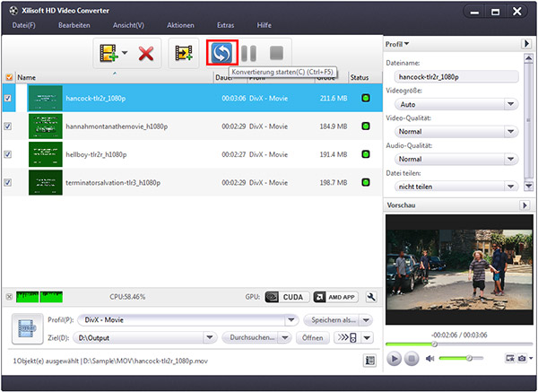Open the Bearbeiten menu
The width and height of the screenshot is (538, 392).
74,25
